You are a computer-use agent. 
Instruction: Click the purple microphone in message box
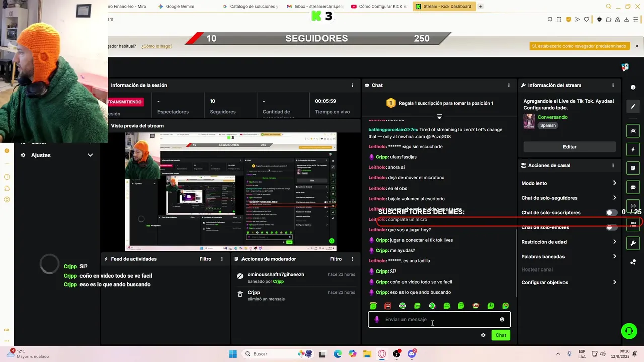[377, 319]
